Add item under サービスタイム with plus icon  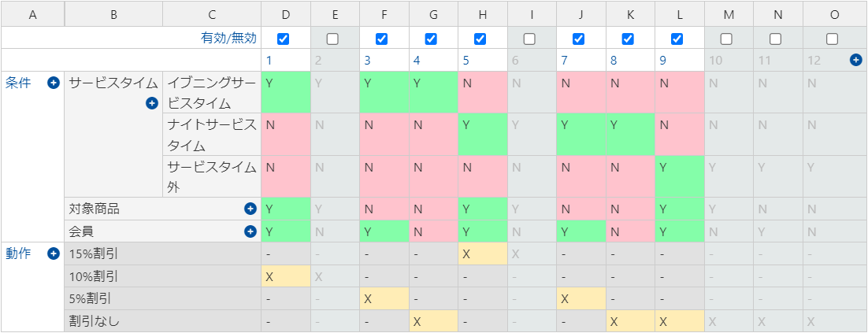(152, 103)
